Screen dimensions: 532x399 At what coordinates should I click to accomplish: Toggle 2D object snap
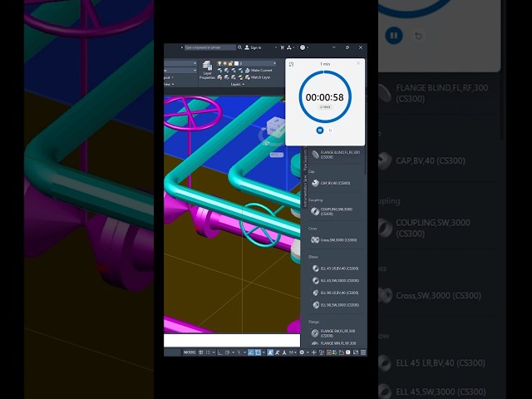click(x=258, y=352)
